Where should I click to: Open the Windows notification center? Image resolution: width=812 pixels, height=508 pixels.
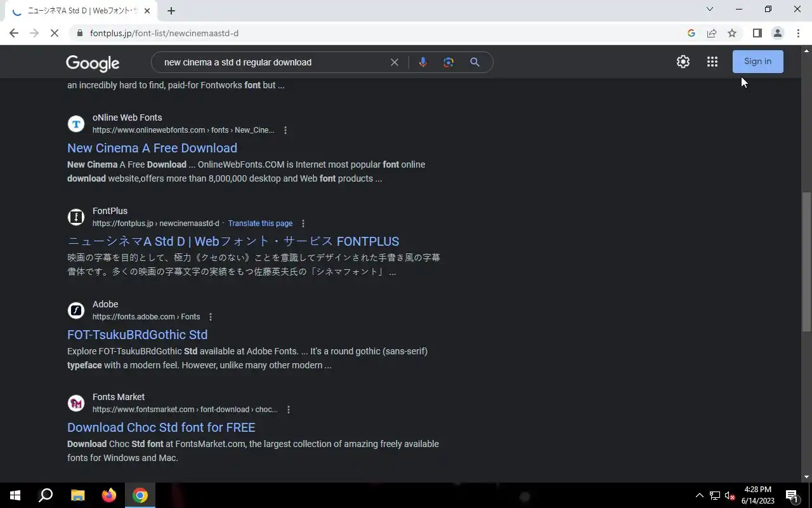click(x=792, y=495)
